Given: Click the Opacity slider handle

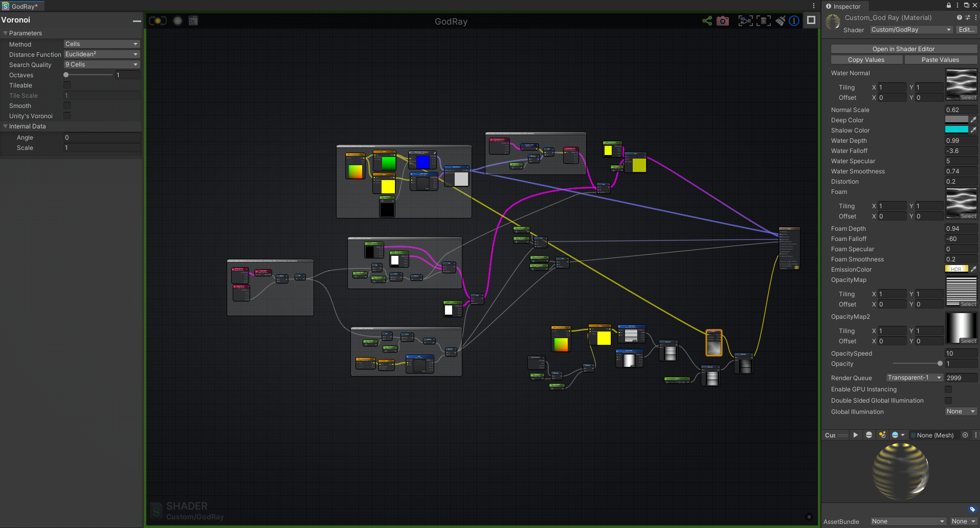Looking at the screenshot, I should [940, 363].
